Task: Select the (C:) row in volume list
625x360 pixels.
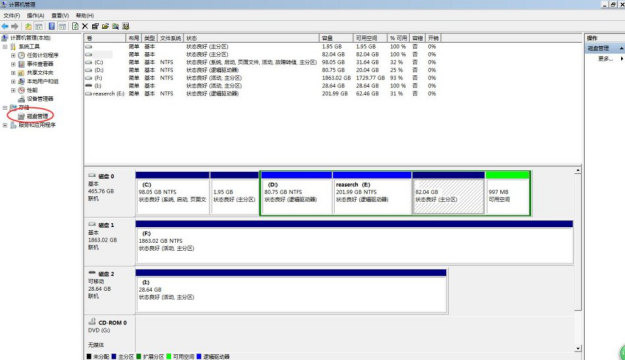Action: 261,62
